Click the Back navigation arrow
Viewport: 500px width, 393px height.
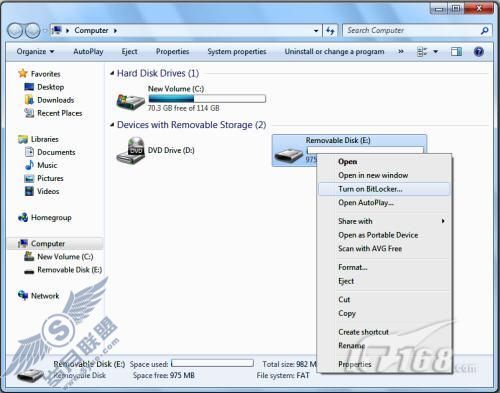pyautogui.click(x=15, y=31)
